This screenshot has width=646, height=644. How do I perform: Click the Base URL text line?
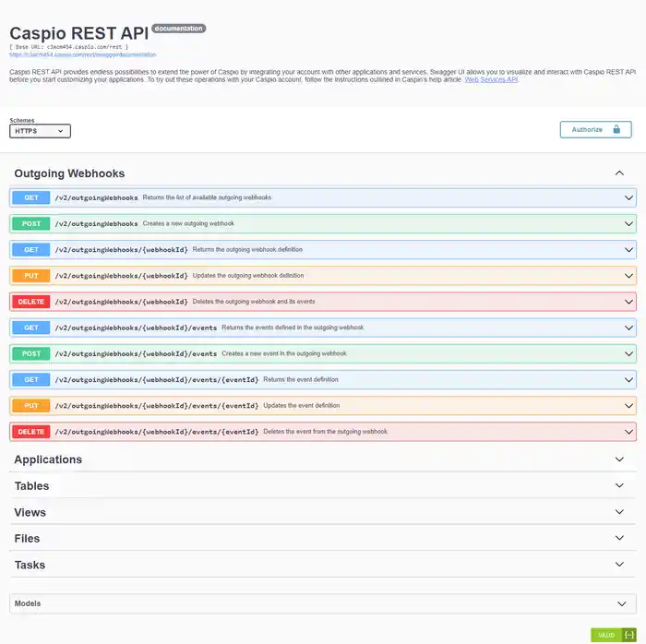tap(69, 47)
